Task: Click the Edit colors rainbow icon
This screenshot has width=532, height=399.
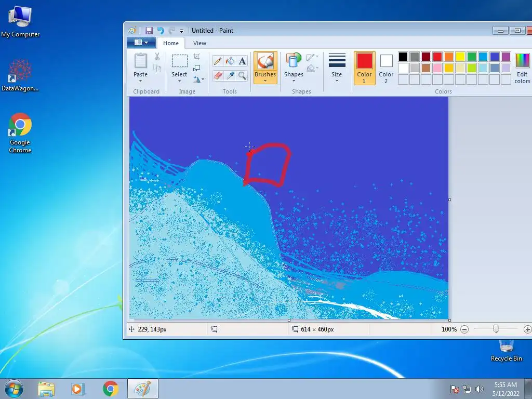Action: [x=522, y=61]
